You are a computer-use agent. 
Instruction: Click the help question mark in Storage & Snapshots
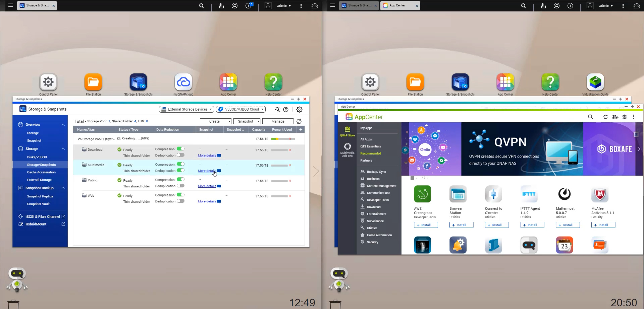click(286, 110)
